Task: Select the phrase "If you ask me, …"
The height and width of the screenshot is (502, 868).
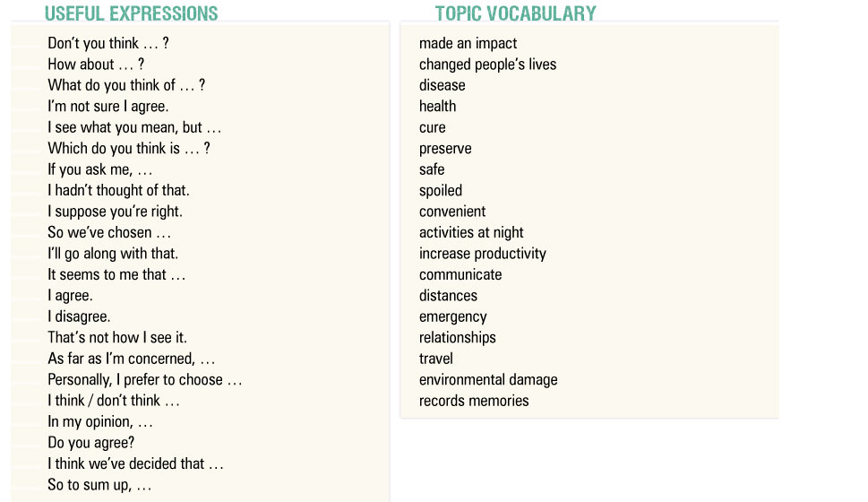Action: coord(100,169)
